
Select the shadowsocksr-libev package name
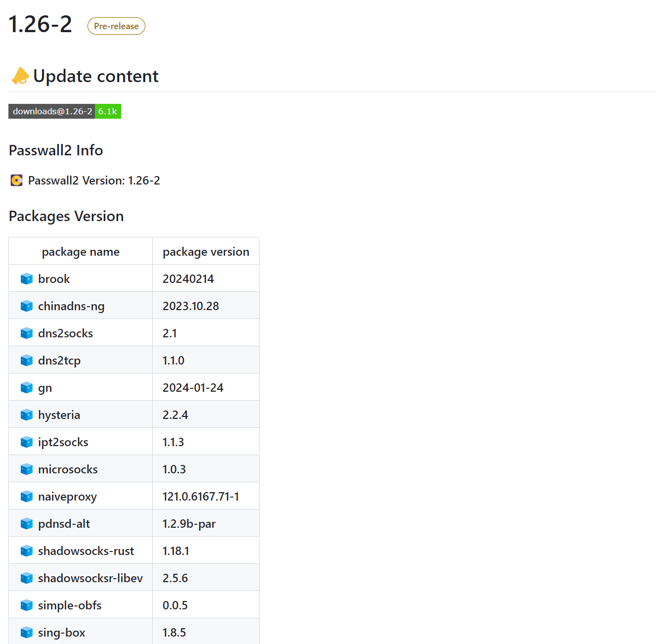(x=90, y=578)
